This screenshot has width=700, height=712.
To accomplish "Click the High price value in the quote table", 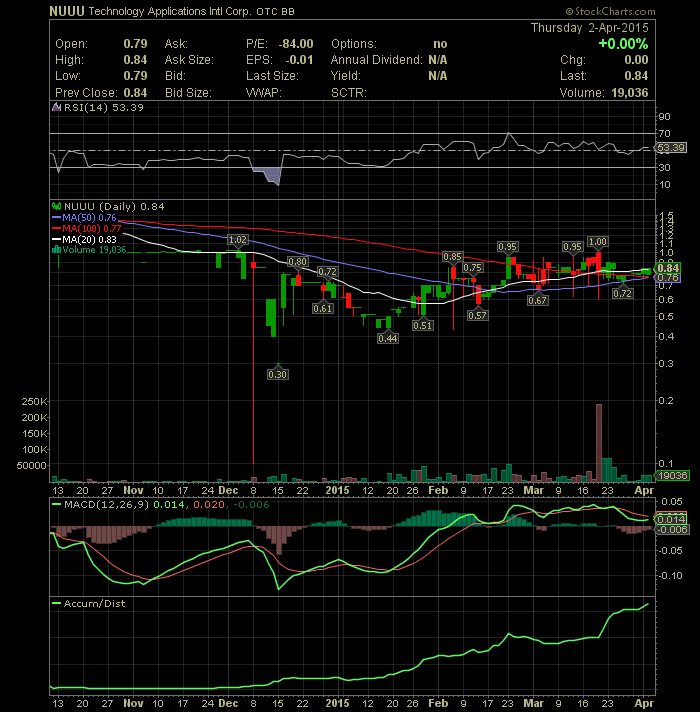I will tap(135, 60).
